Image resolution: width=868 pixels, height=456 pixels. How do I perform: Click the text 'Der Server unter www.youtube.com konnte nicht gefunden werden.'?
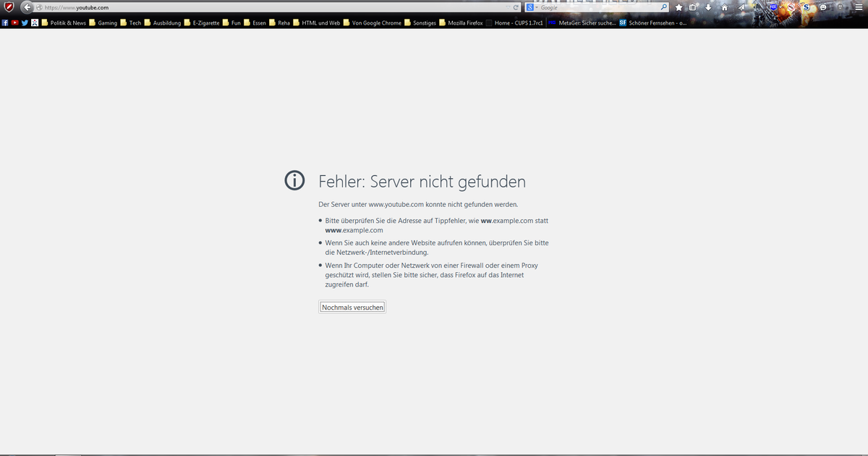(x=418, y=205)
